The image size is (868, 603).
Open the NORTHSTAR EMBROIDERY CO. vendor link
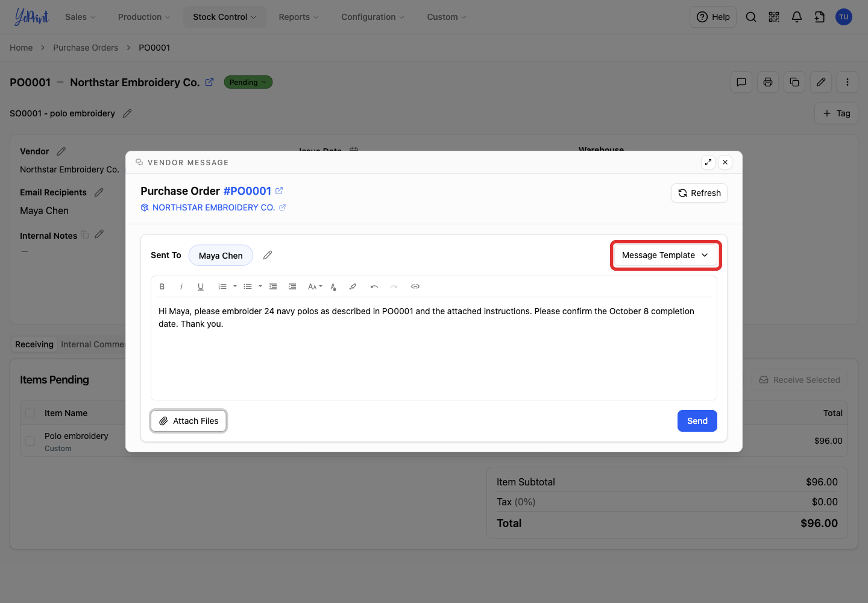tap(213, 207)
